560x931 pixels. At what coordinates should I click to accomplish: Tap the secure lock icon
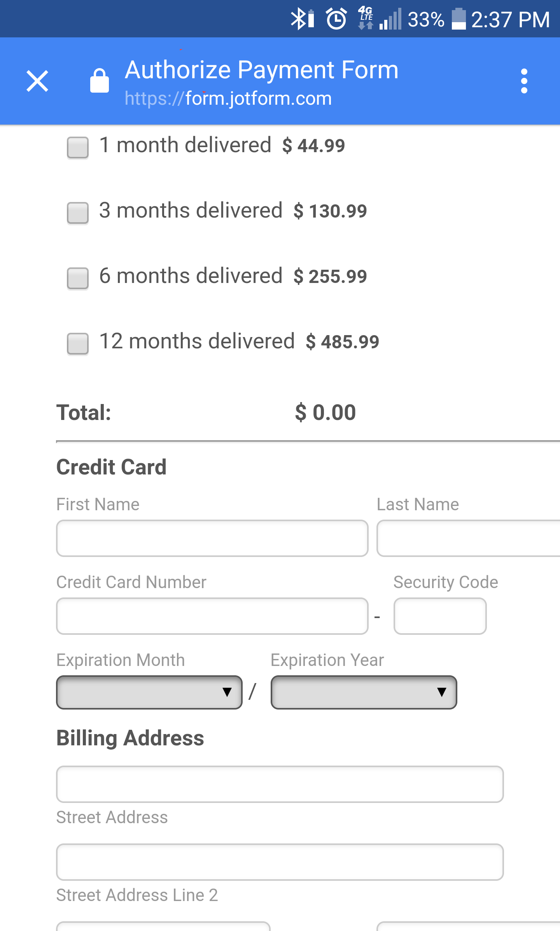(x=100, y=81)
